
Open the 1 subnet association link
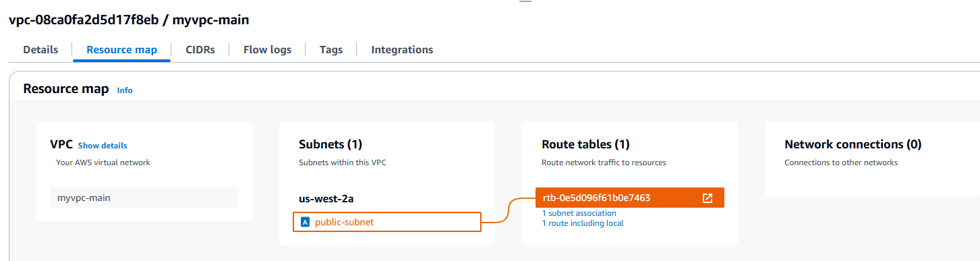579,213
